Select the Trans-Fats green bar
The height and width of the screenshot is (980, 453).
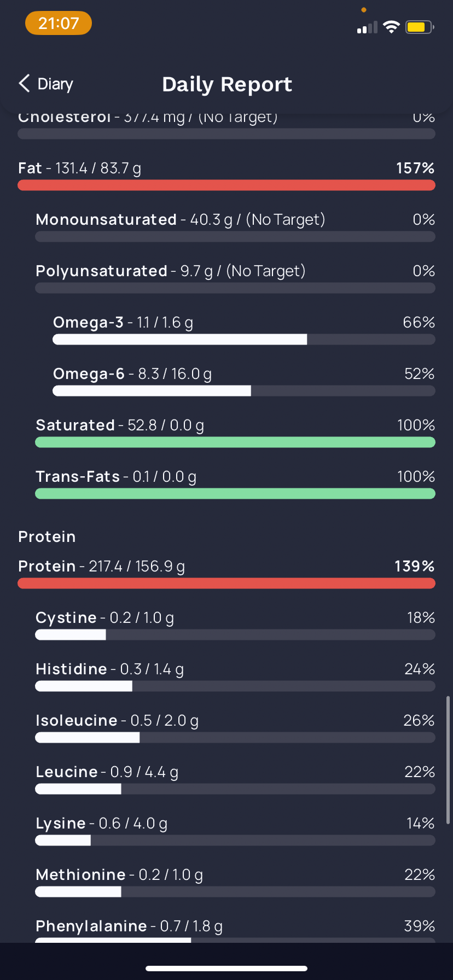tap(235, 494)
